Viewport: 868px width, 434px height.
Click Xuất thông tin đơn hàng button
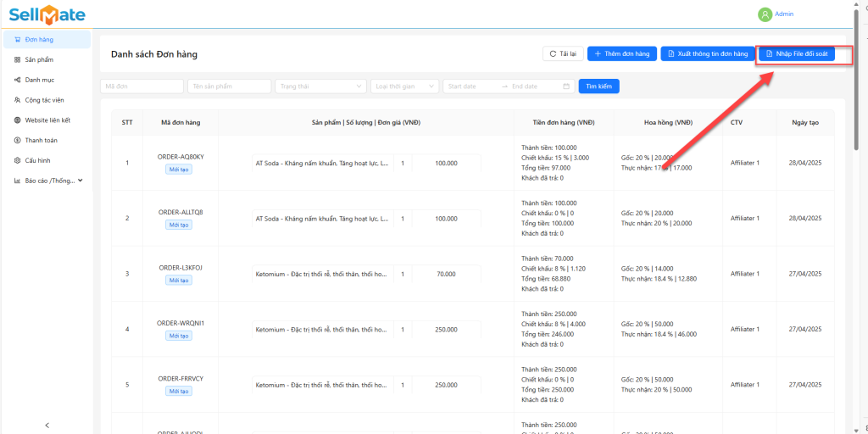tap(706, 53)
